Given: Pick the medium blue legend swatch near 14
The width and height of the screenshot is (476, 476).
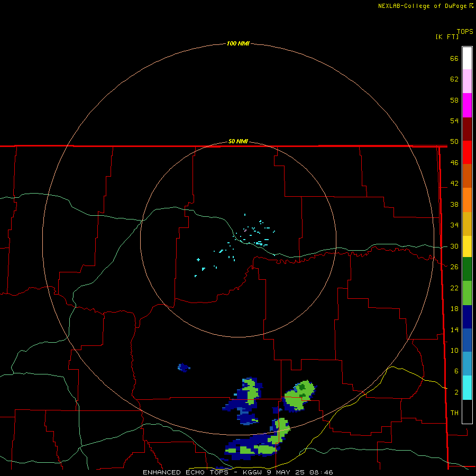Looking at the screenshot, I should click(x=467, y=340).
